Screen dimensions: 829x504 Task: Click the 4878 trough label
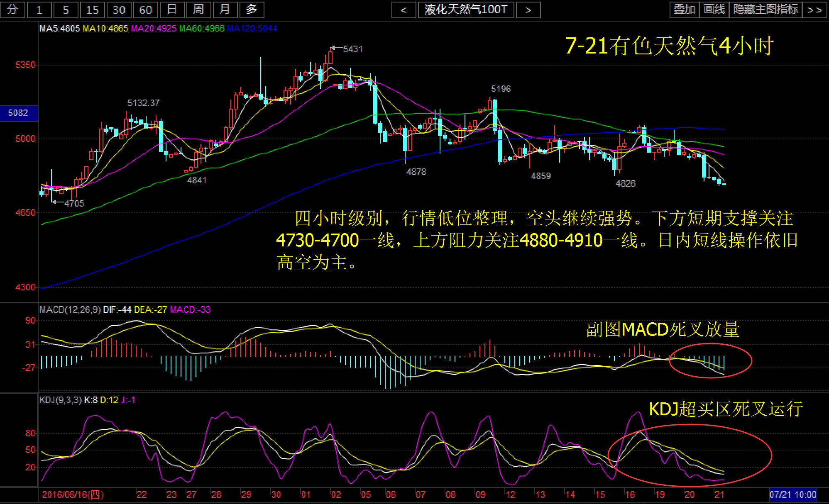(x=416, y=172)
